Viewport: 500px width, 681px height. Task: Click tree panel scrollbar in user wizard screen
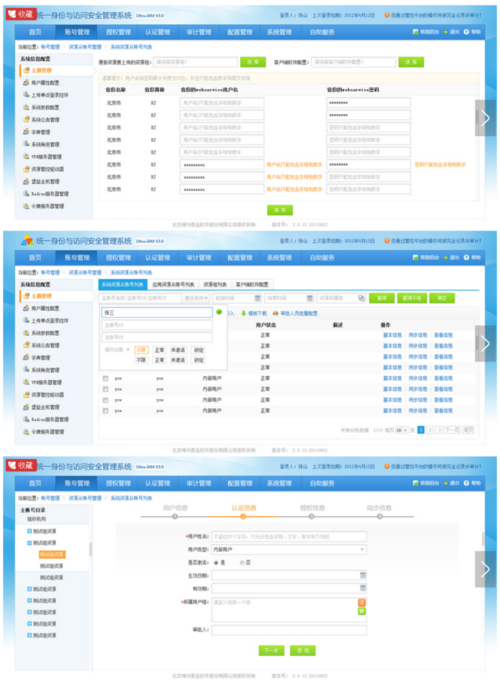pyautogui.click(x=90, y=549)
